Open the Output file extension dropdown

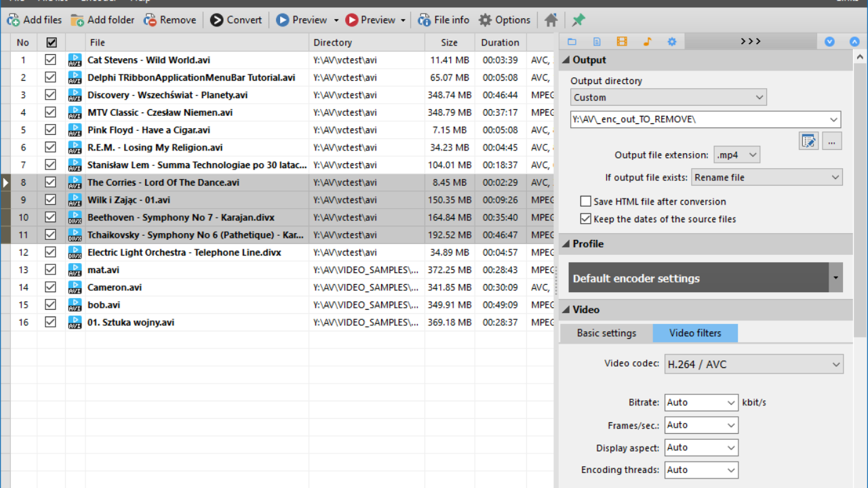click(736, 155)
